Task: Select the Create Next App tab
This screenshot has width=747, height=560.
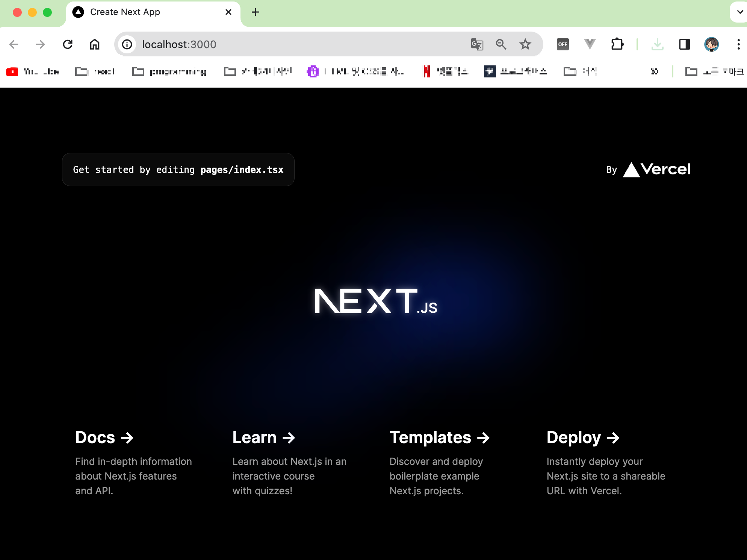Action: pos(125,12)
